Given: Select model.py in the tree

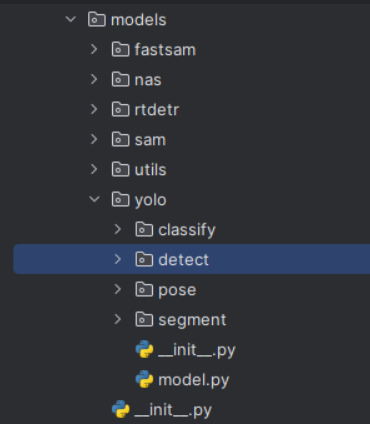Looking at the screenshot, I should pos(194,380).
